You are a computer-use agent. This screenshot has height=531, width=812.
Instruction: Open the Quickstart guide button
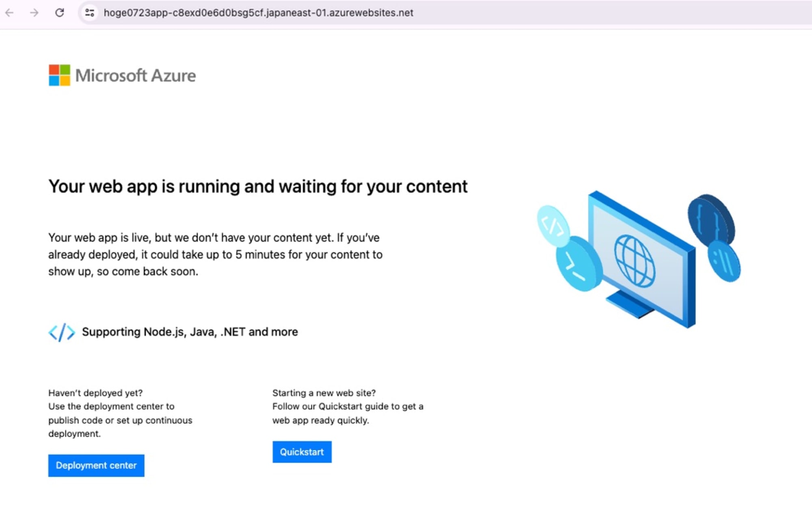pos(302,452)
